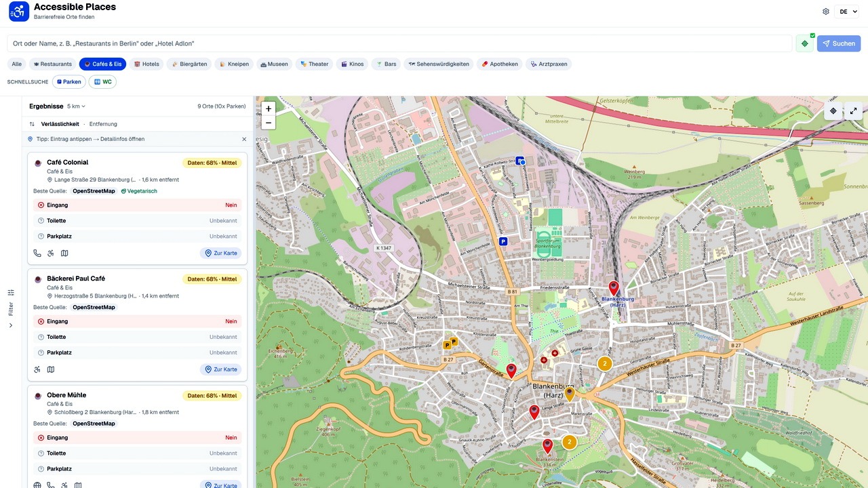Image resolution: width=868 pixels, height=488 pixels.
Task: Click the Filter sliders icon
Action: (11, 292)
